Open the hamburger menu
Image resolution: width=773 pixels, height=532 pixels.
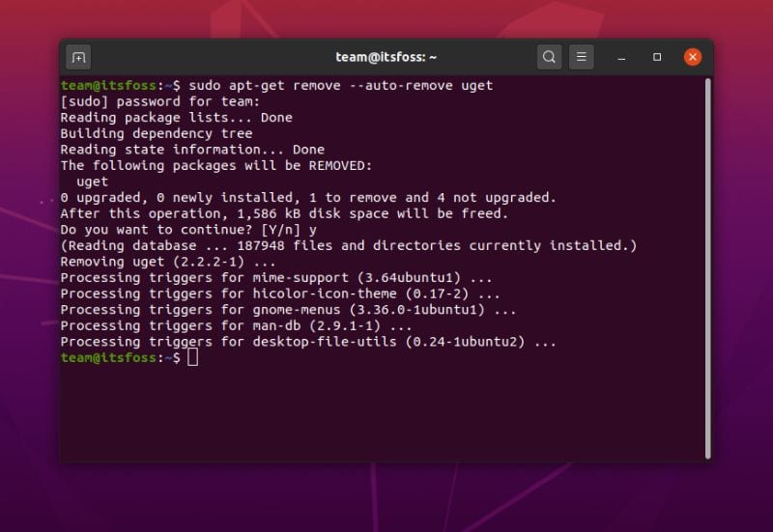[582, 57]
